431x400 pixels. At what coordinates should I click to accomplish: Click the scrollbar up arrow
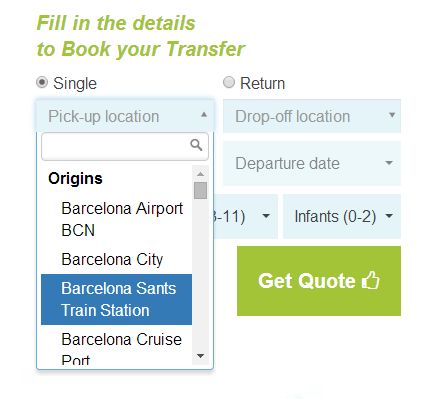tap(200, 174)
